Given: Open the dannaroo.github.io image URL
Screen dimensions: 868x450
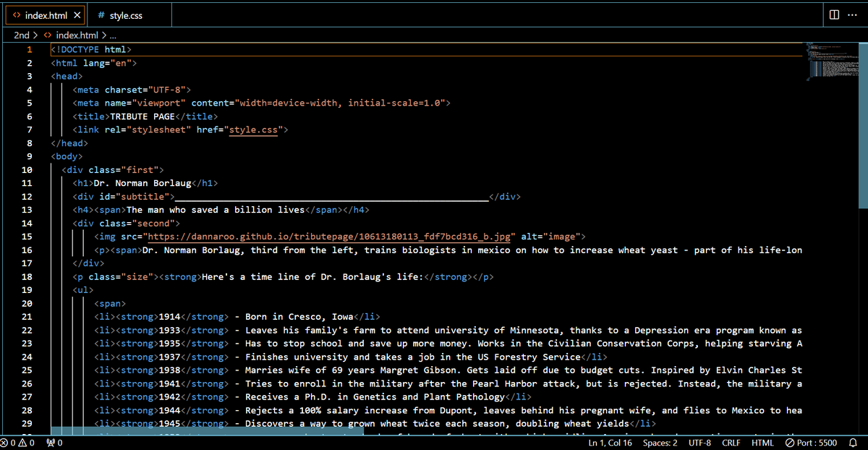Looking at the screenshot, I should (x=328, y=237).
